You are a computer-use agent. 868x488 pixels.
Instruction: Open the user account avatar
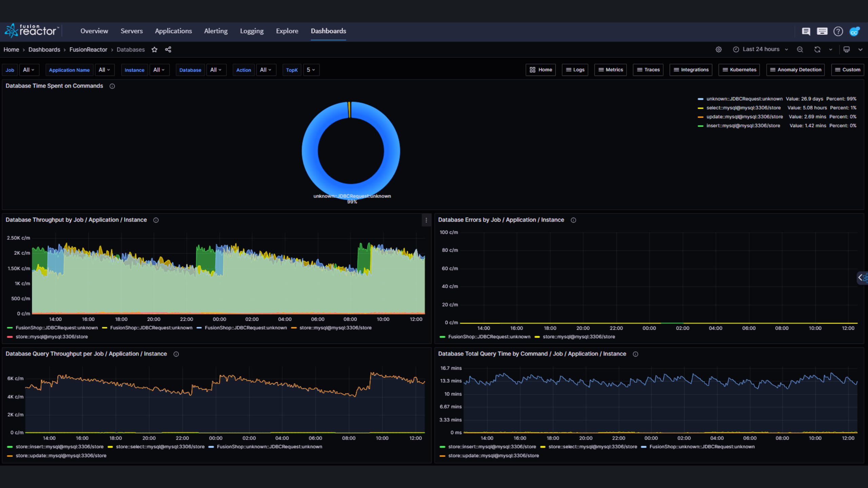pyautogui.click(x=854, y=32)
